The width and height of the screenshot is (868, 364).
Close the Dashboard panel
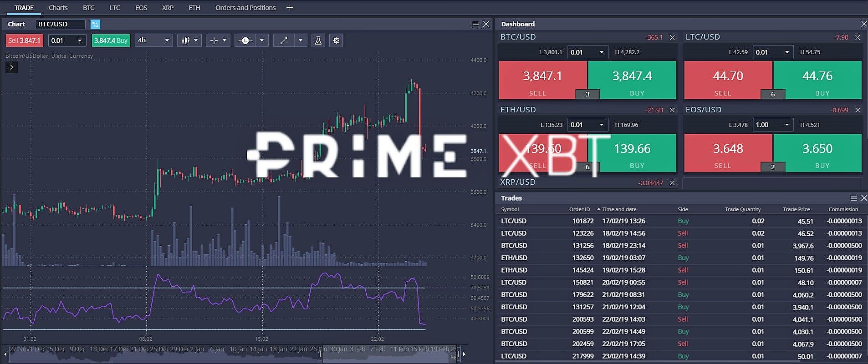click(x=863, y=24)
